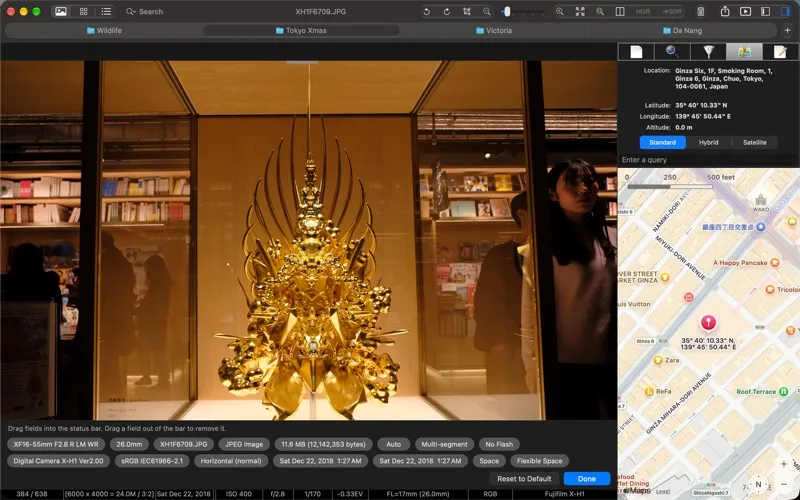Click the zoom out magnifier left of slider

pyautogui.click(x=487, y=11)
